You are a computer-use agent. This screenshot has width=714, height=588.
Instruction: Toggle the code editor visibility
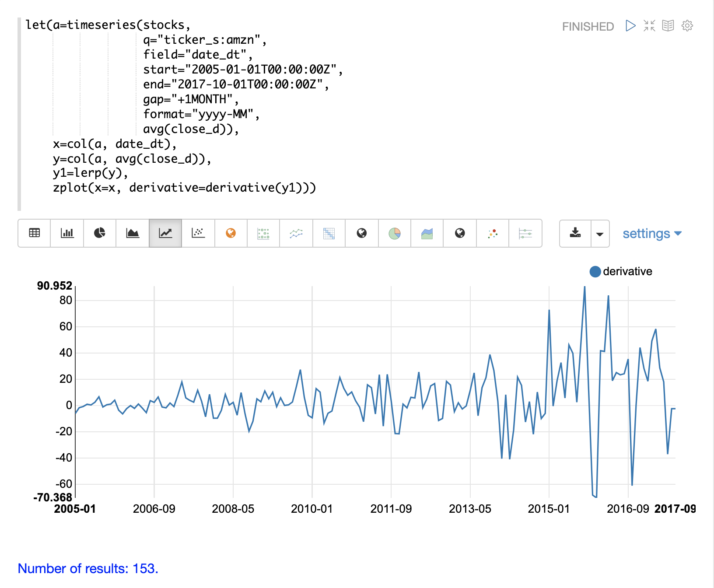point(649,26)
